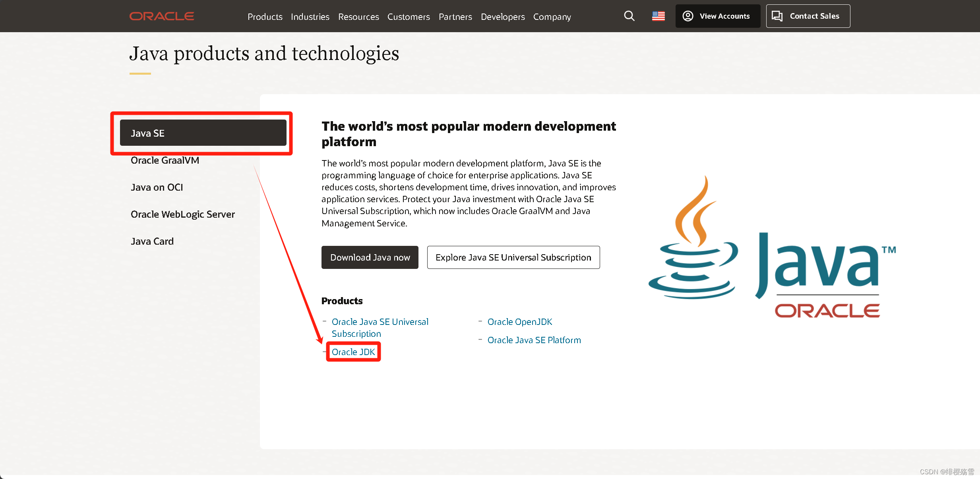Click the Java Oracle logo image
Screen dimensions: 980x479
coord(772,247)
